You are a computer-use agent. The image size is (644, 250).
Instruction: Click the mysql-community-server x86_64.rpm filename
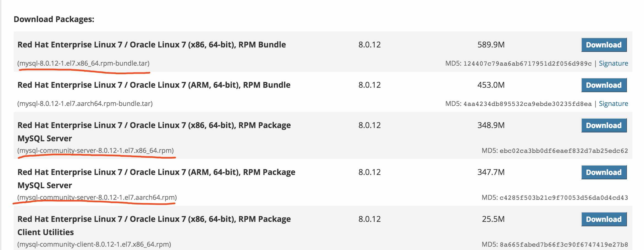(96, 151)
